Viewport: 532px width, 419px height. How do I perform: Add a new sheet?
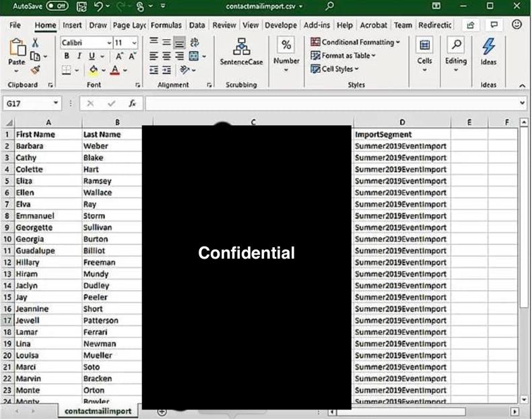click(x=162, y=412)
